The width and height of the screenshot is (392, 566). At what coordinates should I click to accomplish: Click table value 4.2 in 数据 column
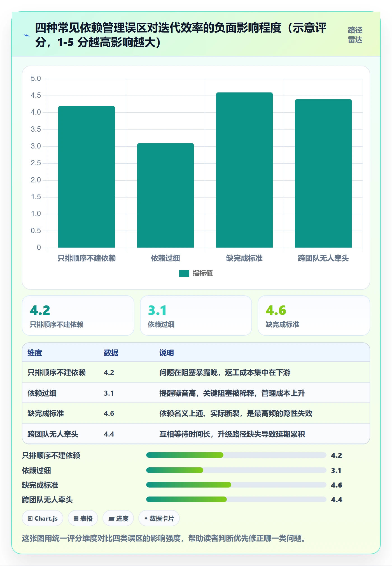click(x=109, y=372)
